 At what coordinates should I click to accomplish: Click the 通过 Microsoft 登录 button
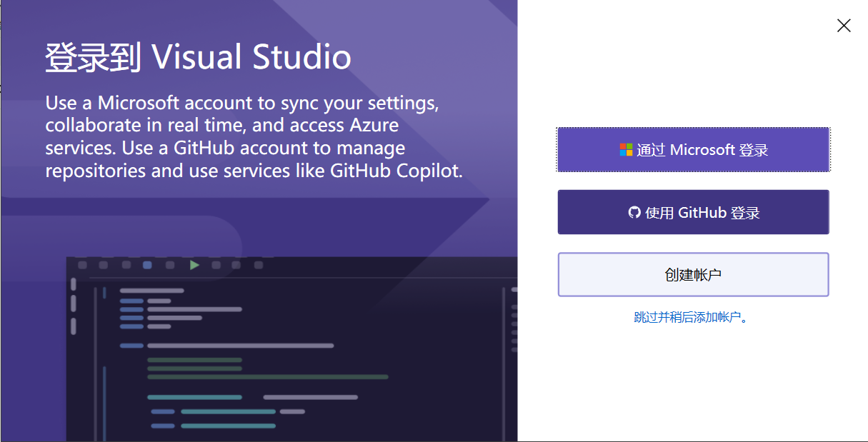pyautogui.click(x=693, y=150)
